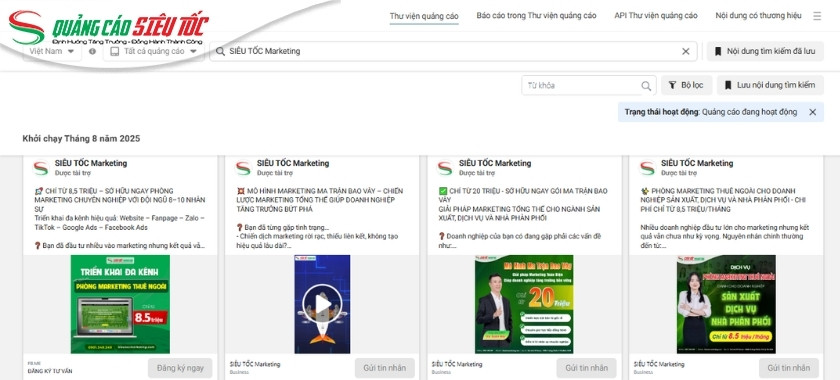Remove the Trạng thái hoạt động filter chip

click(x=813, y=113)
